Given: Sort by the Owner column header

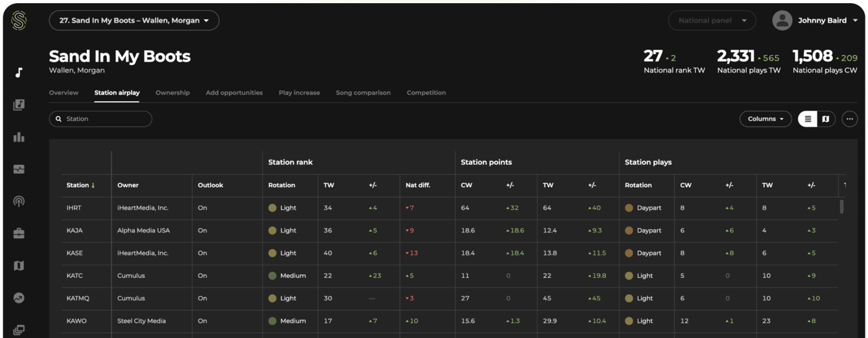Looking at the screenshot, I should point(128,185).
